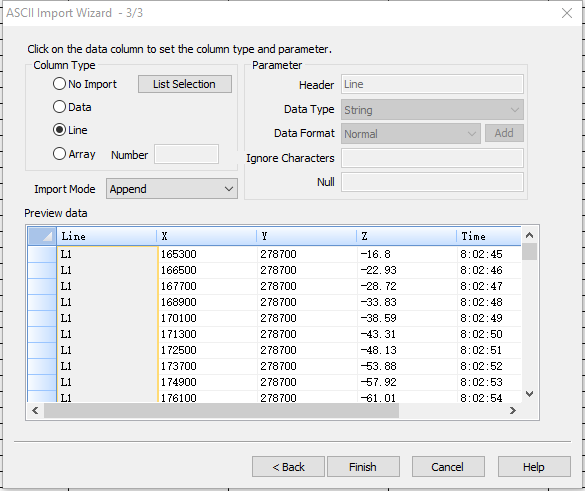
Task: Click the preview table select-all corner
Action: [x=42, y=236]
